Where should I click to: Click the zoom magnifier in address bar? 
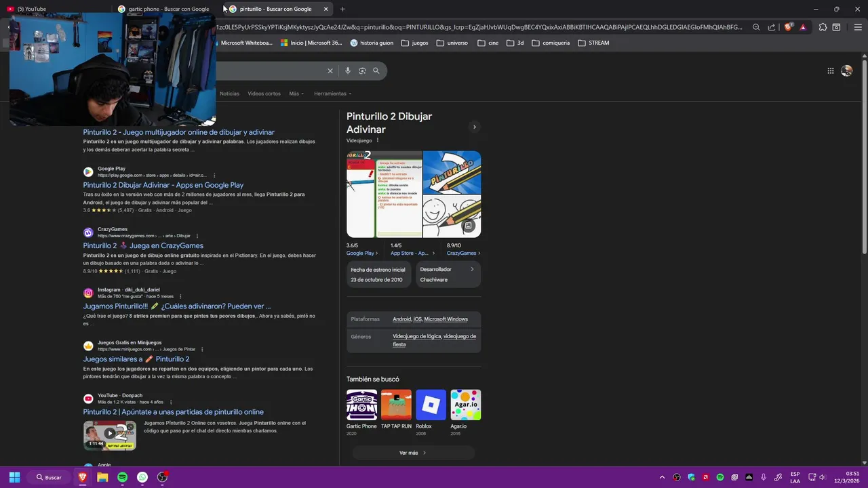point(756,27)
